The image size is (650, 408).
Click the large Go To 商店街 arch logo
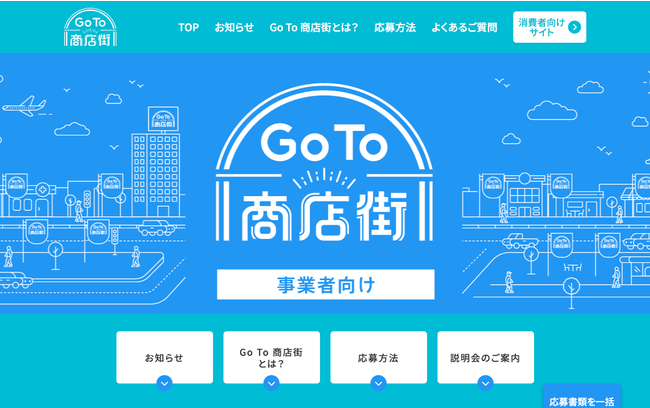pos(325,163)
